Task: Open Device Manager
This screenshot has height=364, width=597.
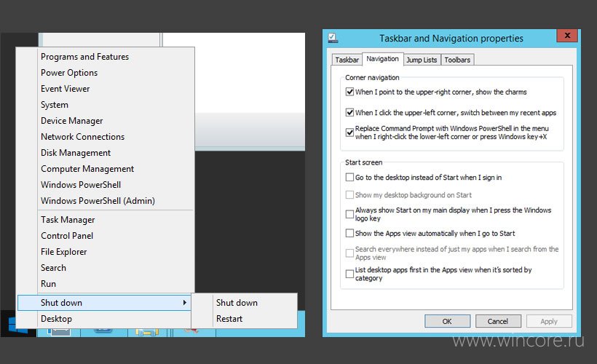Action: [x=104, y=121]
